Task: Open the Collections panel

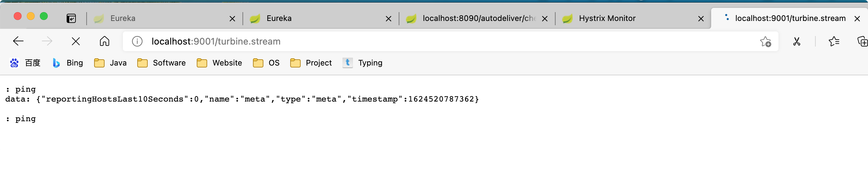Action: tap(862, 41)
